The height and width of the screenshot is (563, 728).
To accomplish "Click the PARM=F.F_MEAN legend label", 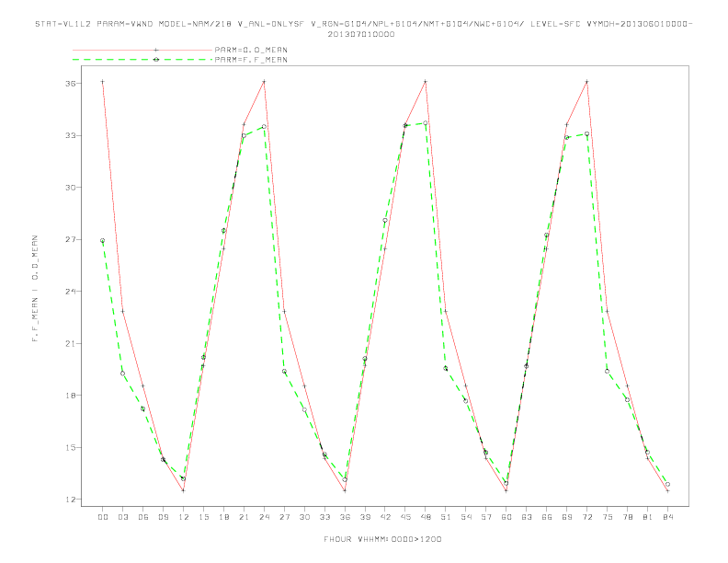I will click(x=251, y=60).
